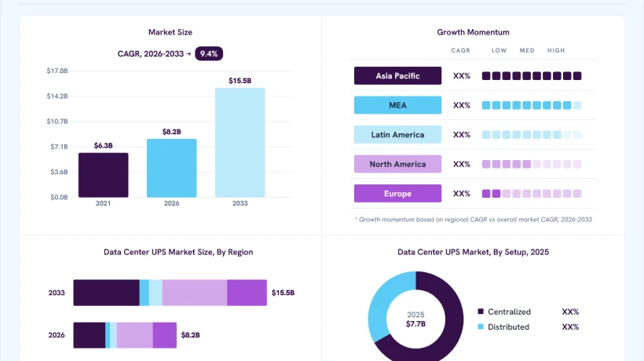Image resolution: width=644 pixels, height=361 pixels.
Task: Click the XX% value for North America
Action: click(462, 164)
